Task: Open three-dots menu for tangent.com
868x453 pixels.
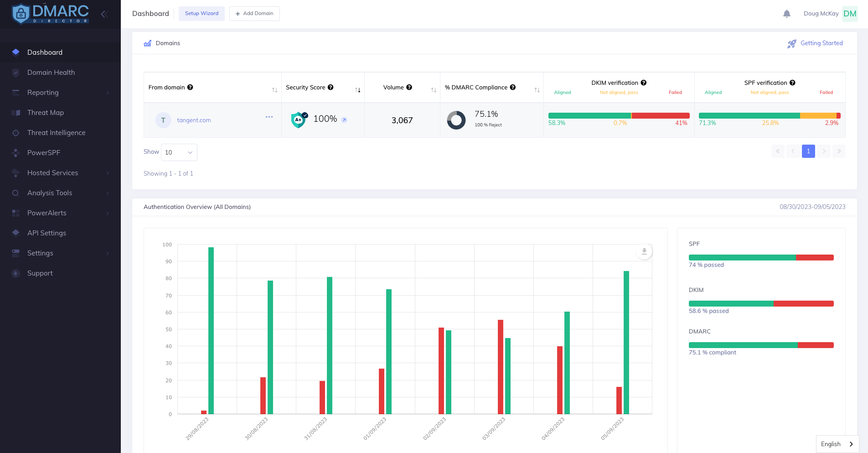Action: [269, 117]
